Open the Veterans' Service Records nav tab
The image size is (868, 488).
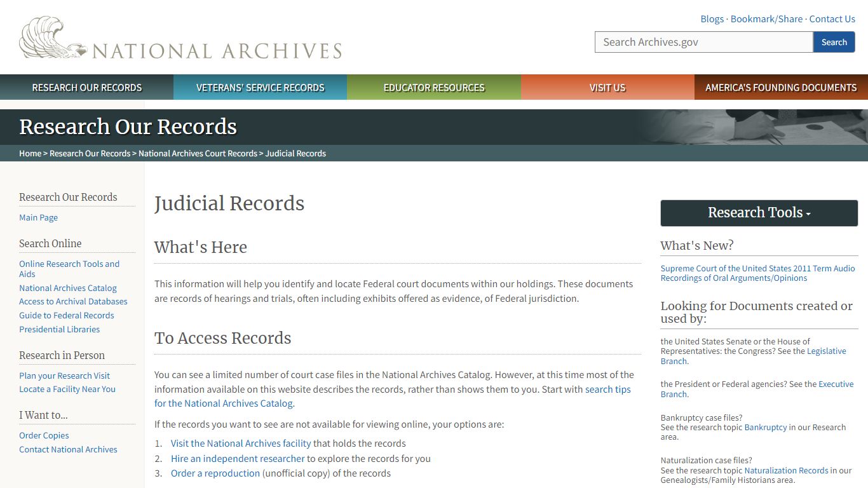pos(261,88)
